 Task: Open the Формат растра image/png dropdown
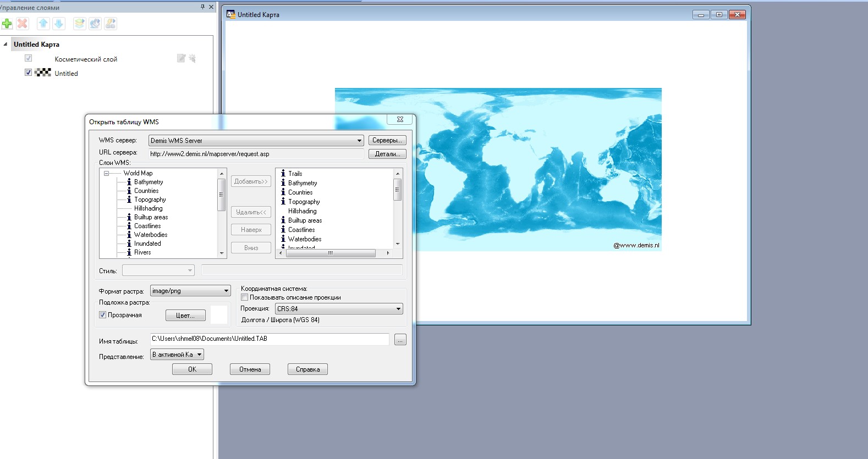click(226, 291)
